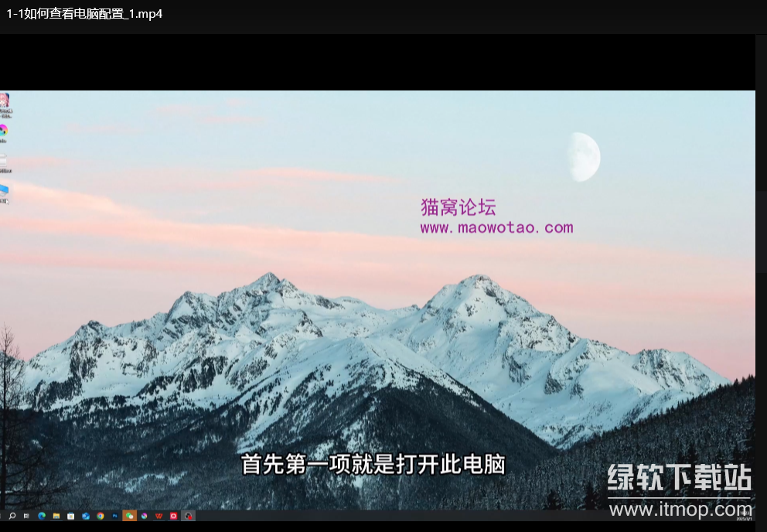767x532 pixels.
Task: Open Photoshop from the taskbar
Action: point(115,516)
